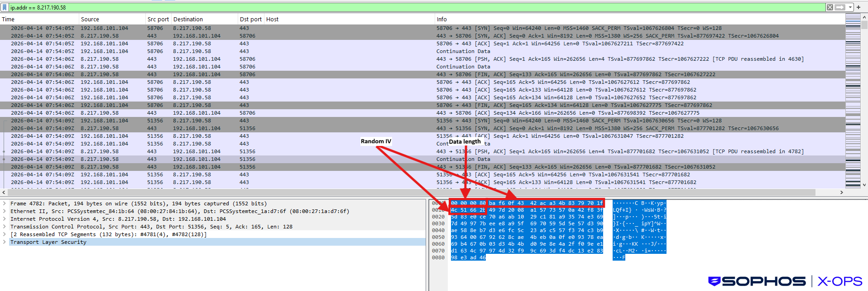Click the horizontal scrollbar right arrow
The image size is (868, 291).
tap(841, 192)
